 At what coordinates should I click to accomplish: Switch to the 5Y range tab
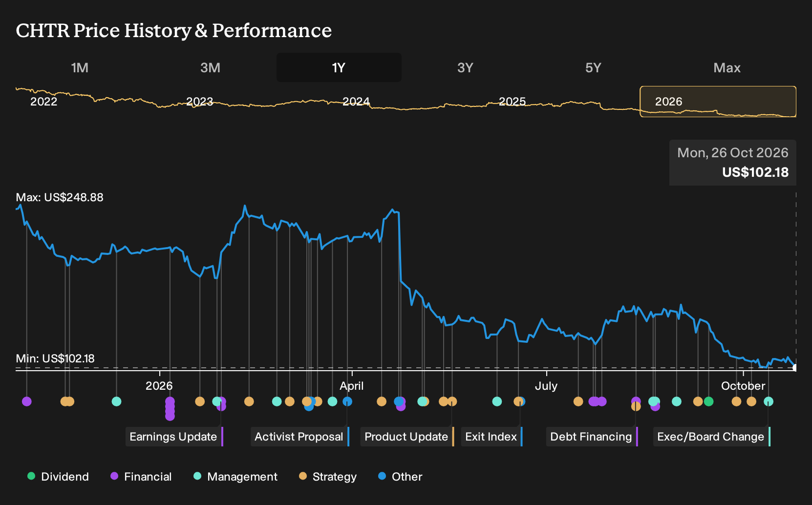click(x=593, y=67)
